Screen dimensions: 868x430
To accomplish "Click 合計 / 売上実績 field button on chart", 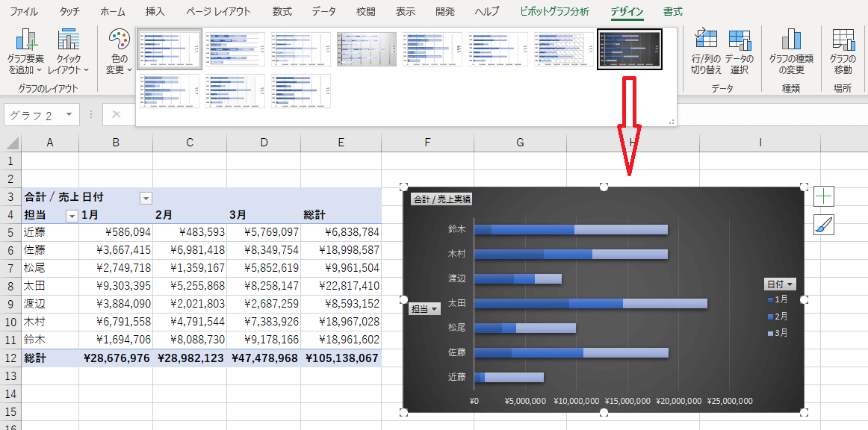I will click(x=441, y=199).
